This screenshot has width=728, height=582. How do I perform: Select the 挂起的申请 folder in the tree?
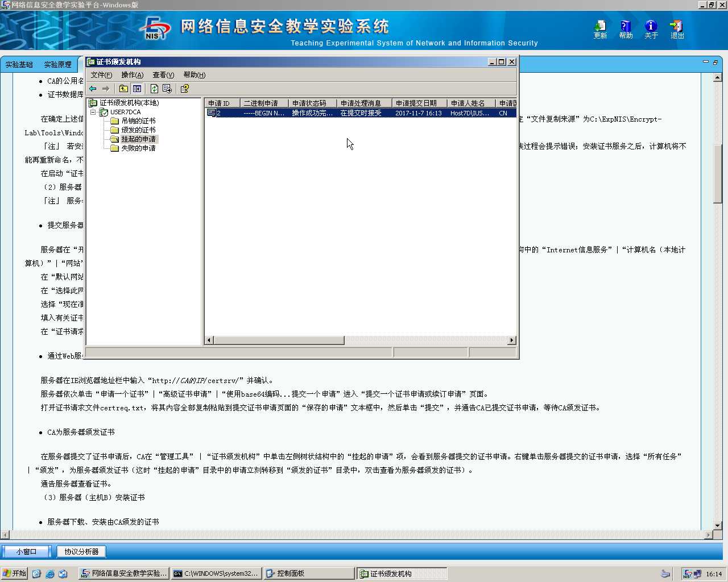click(x=138, y=139)
